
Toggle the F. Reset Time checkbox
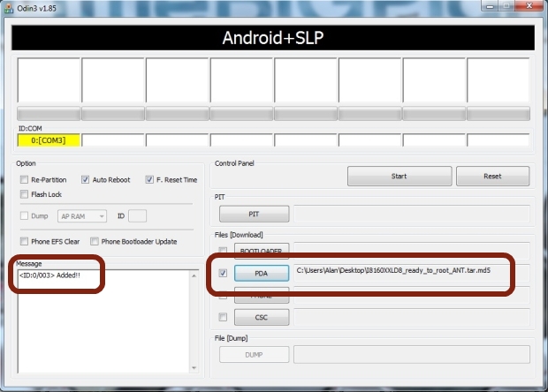click(x=149, y=179)
